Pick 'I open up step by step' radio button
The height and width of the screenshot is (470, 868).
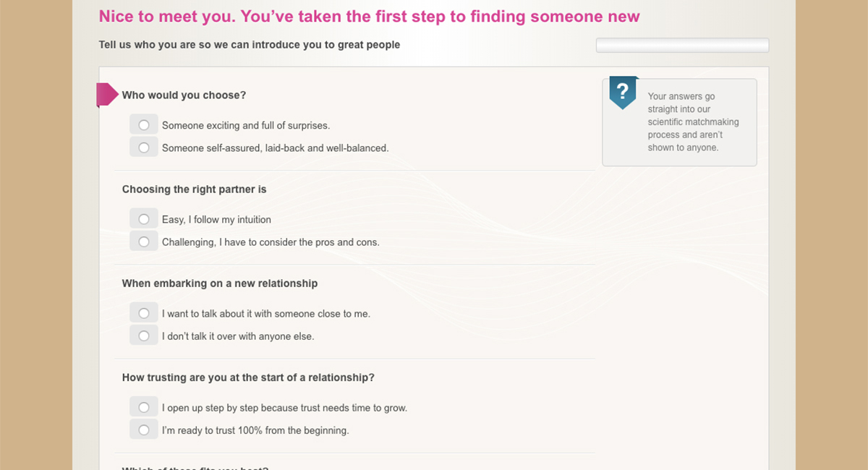coord(144,407)
